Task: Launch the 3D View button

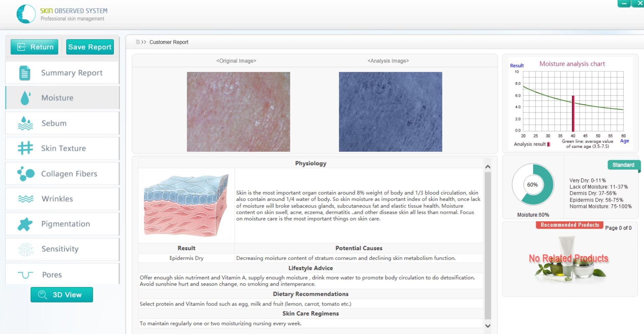Action: click(62, 295)
